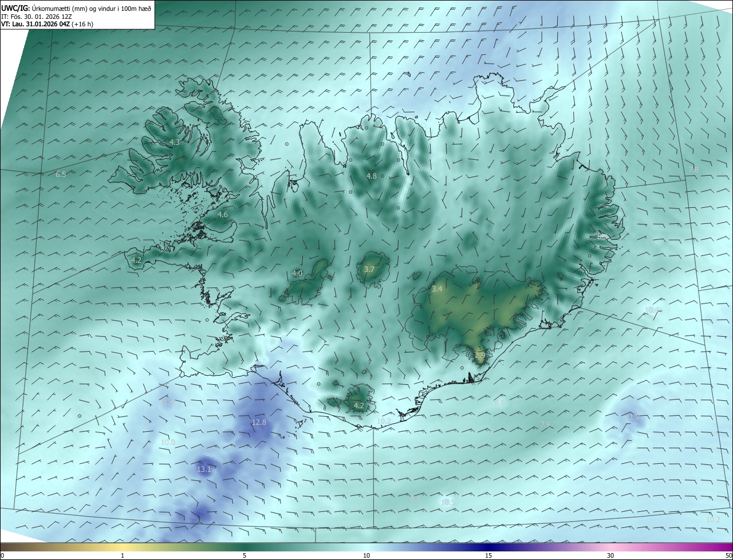Click the 10.0 value label over the sea
The image size is (733, 560).
click(x=168, y=443)
